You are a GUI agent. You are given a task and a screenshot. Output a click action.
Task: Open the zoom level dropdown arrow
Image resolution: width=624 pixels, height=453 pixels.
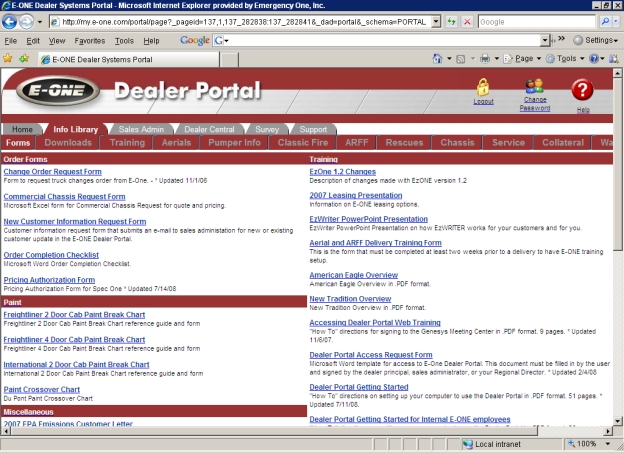pos(608,443)
